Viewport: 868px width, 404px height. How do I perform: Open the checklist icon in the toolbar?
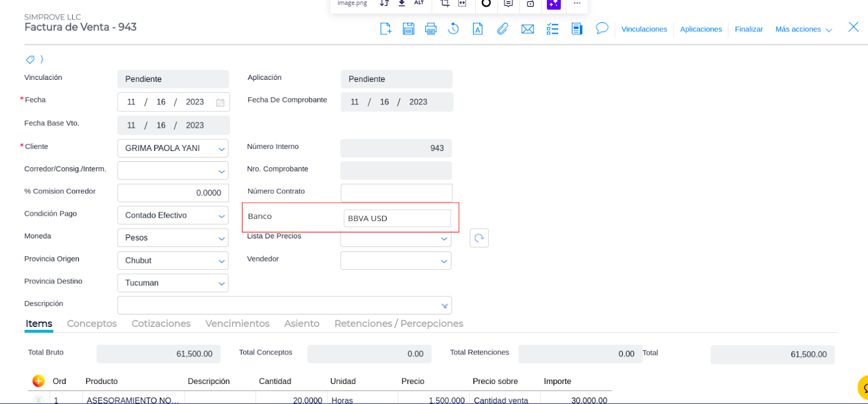pos(552,29)
